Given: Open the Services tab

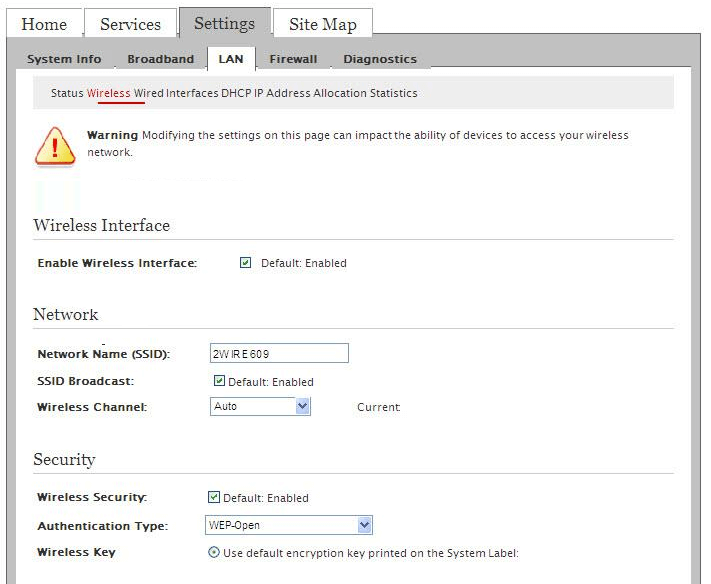Looking at the screenshot, I should pyautogui.click(x=130, y=24).
